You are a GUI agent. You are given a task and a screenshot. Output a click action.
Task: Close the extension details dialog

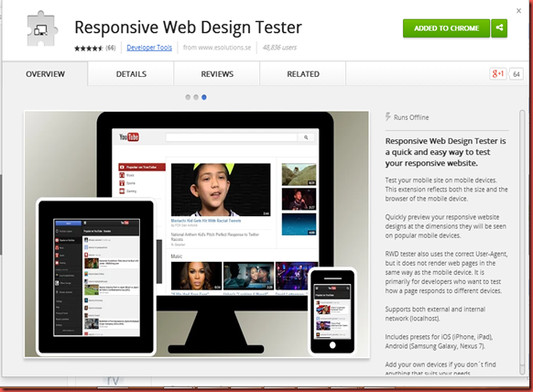click(518, 11)
